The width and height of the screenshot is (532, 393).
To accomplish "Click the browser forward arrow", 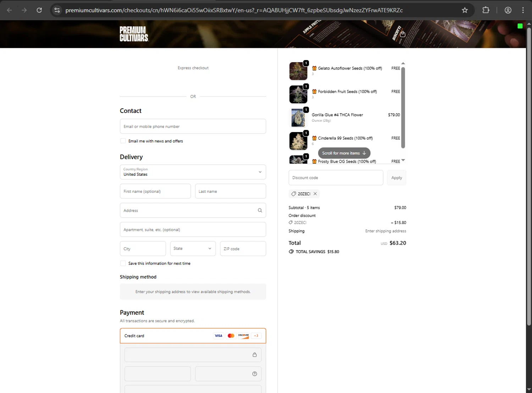I will click(24, 10).
